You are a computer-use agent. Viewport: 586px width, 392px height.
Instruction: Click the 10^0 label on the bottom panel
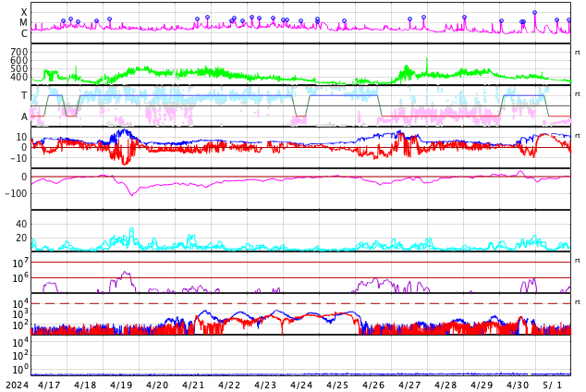(20, 370)
